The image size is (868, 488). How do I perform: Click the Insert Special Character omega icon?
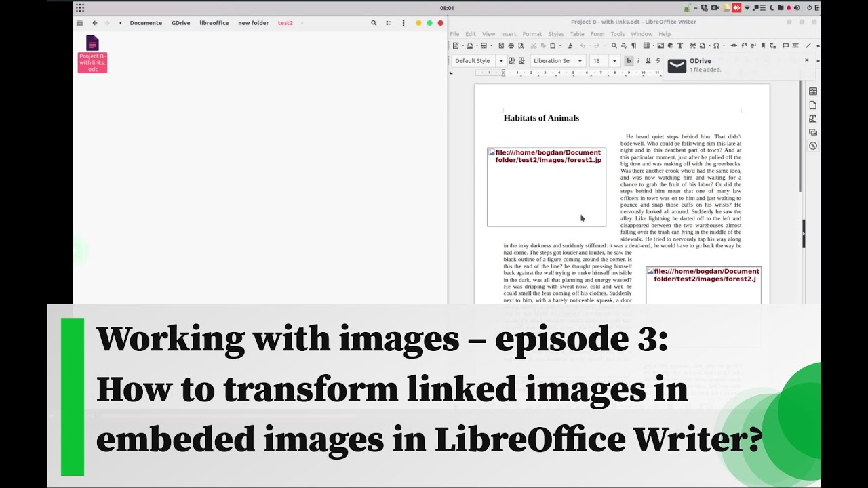tap(716, 45)
